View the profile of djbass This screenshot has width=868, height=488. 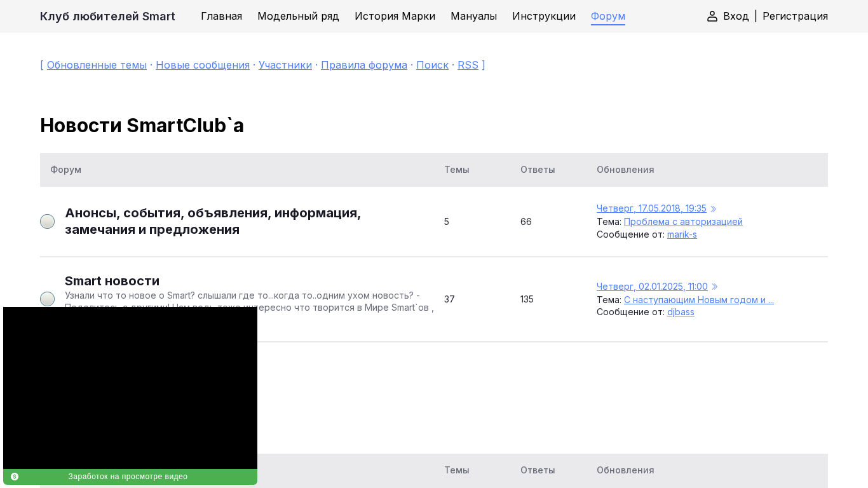pos(681,312)
